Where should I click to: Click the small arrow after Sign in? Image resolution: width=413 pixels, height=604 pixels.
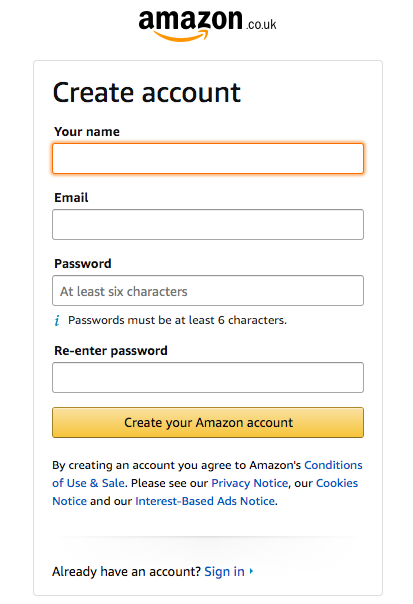[x=251, y=571]
